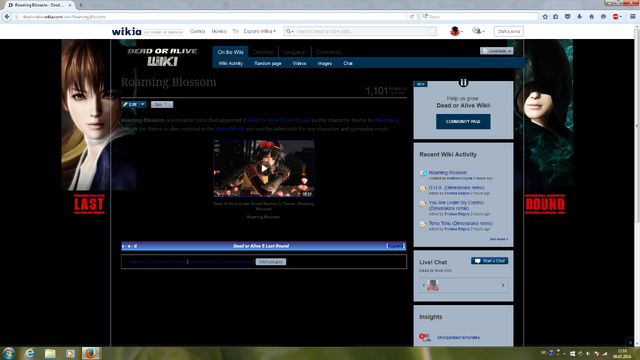This screenshot has width=640, height=360.
Task: Expand the Explore Wikia menu
Action: point(260,31)
